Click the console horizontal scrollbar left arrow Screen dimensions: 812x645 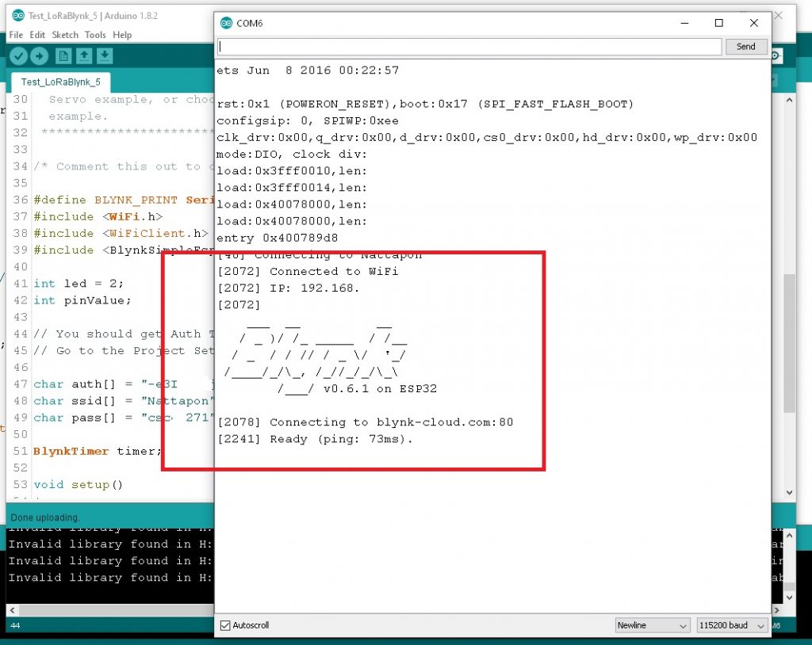click(13, 610)
